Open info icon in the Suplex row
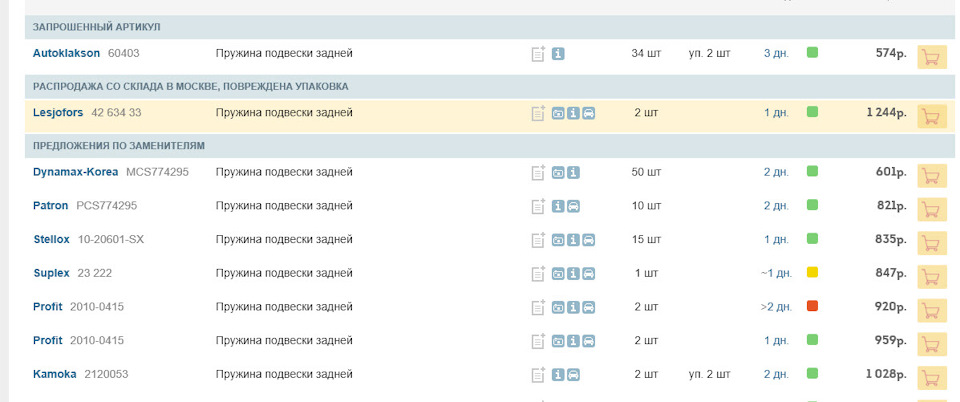960x402 pixels. click(x=573, y=274)
